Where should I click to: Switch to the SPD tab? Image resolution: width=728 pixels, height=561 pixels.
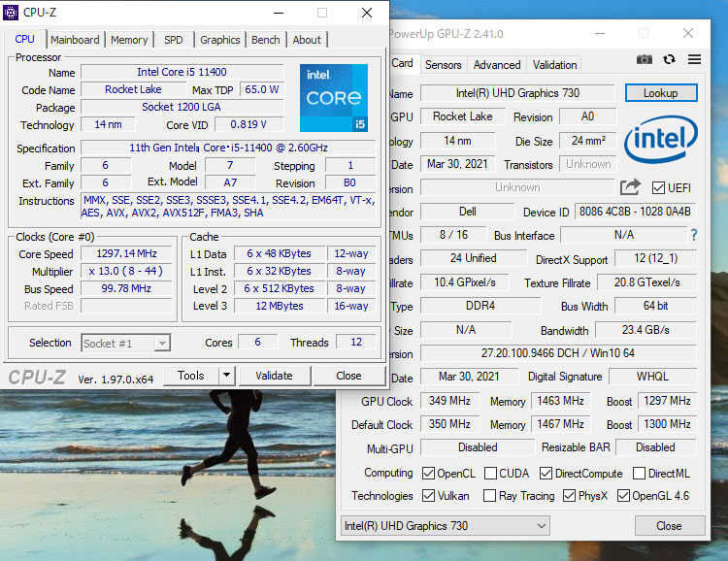pos(173,40)
